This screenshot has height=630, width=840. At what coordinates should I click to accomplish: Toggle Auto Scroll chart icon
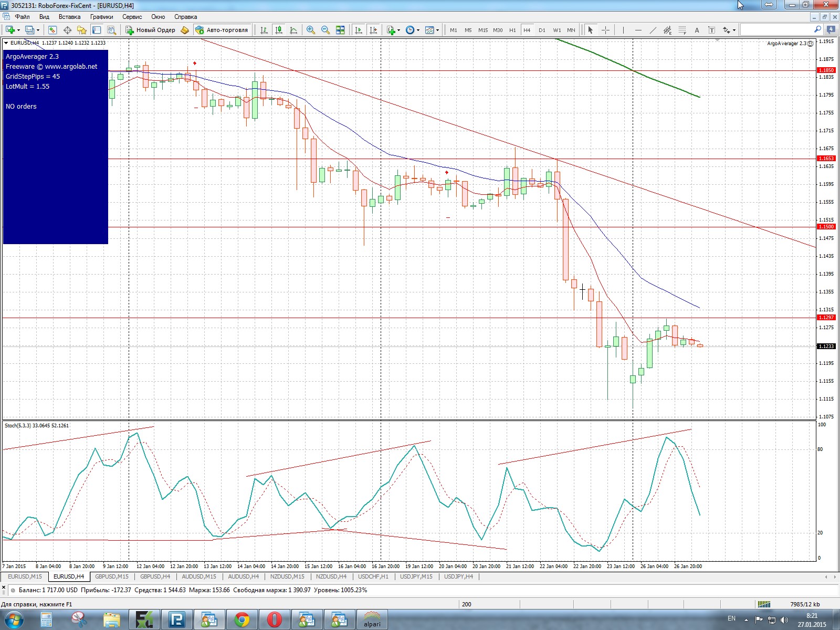[359, 30]
